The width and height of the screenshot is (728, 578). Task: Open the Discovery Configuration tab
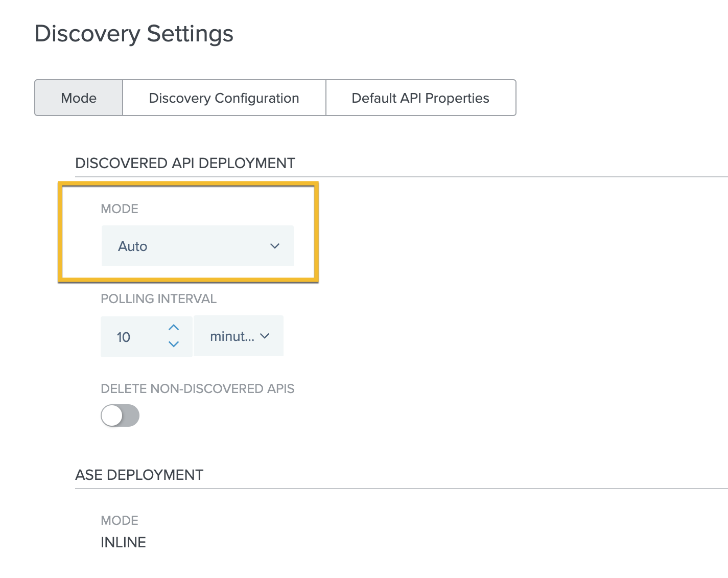(224, 98)
